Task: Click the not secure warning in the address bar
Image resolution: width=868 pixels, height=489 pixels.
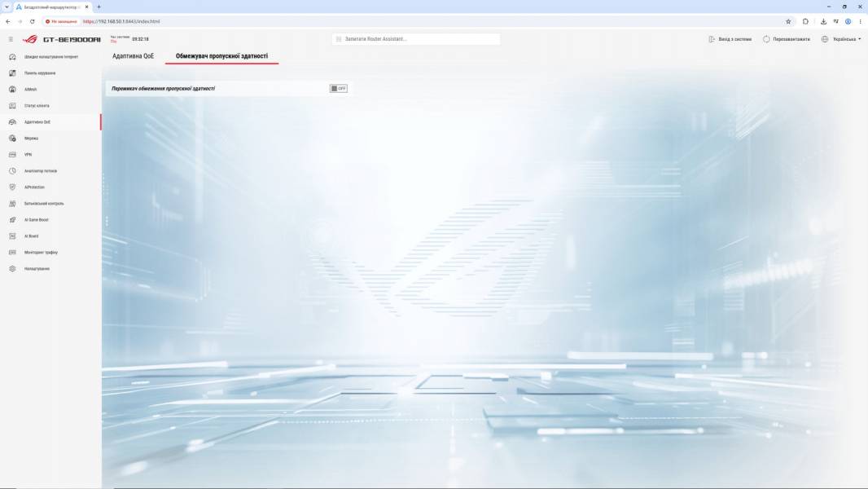Action: tap(61, 22)
